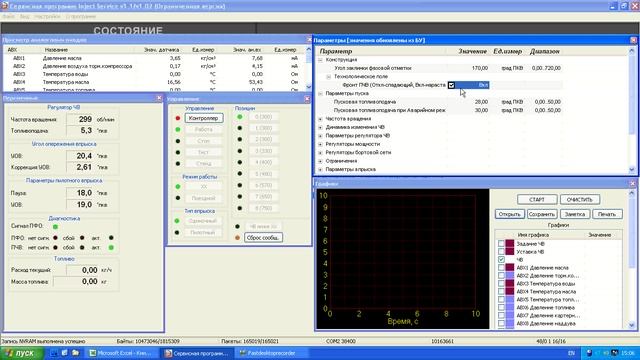Select the Пусковая топливоподача value 28,00
The width and height of the screenshot is (640, 360).
(481, 102)
